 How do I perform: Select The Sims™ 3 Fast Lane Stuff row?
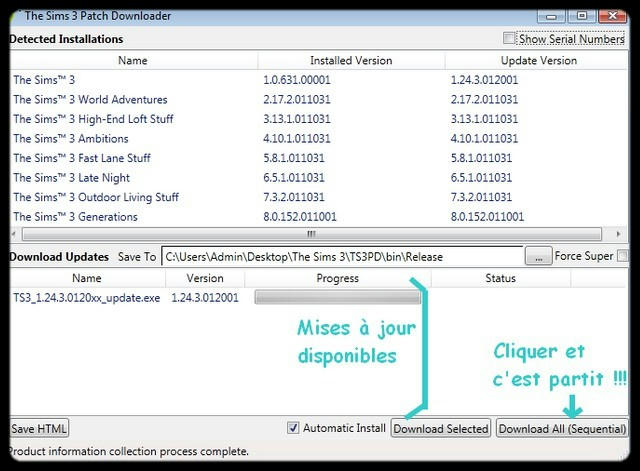[x=318, y=158]
